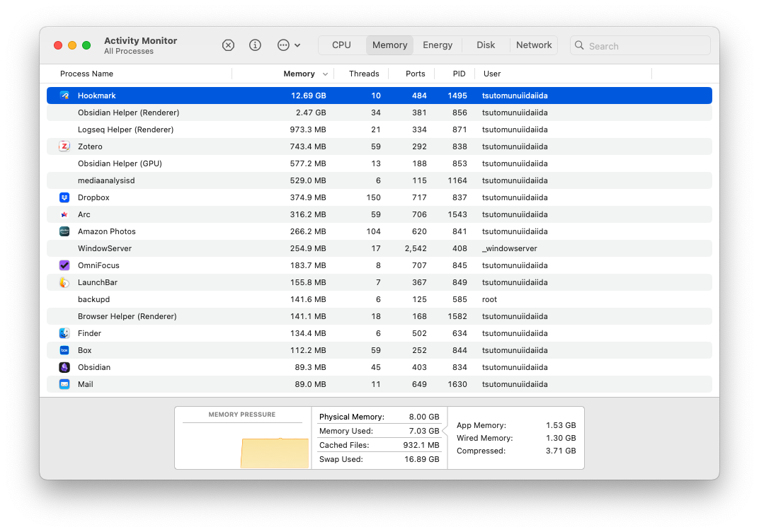Click the Swap Used 16.89 GB value
759x532 pixels.
(421, 459)
